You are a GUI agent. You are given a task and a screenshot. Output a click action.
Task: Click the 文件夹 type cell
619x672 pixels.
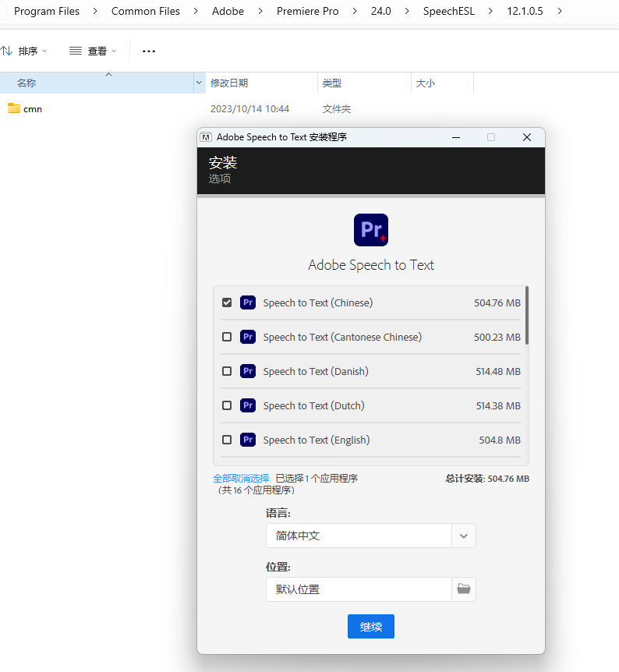tap(337, 109)
